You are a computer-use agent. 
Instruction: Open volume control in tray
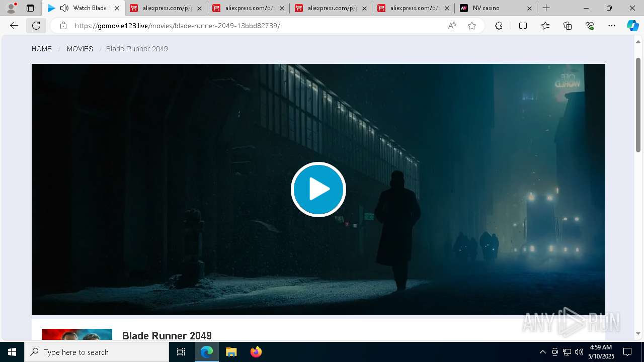pyautogui.click(x=579, y=352)
